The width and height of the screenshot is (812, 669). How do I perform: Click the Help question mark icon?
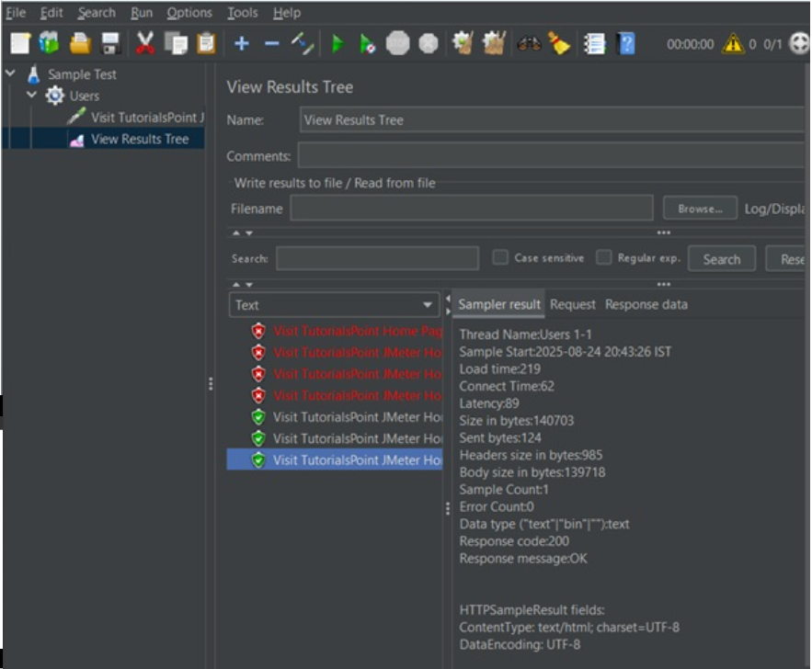click(626, 43)
